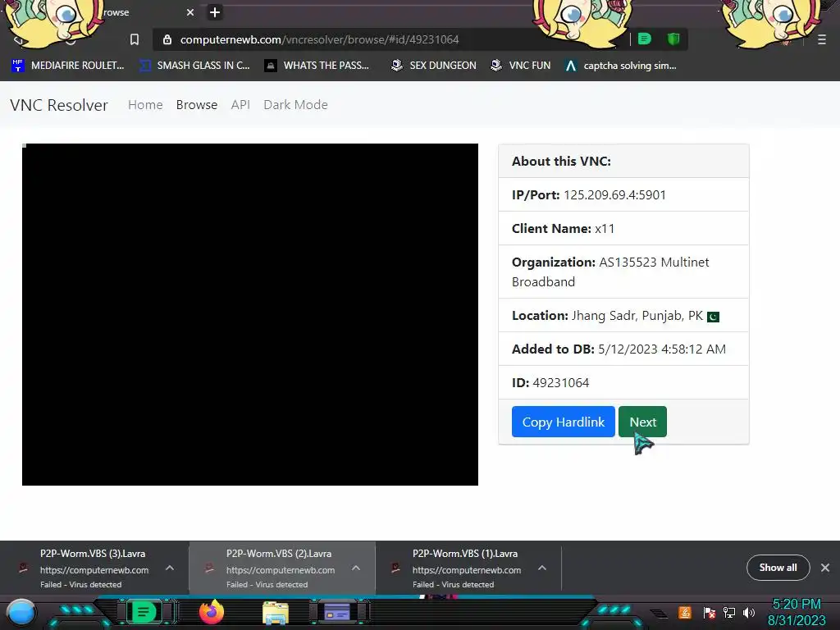Open the MEDIAFIRE ROULET... bookmark
This screenshot has height=630, width=840.
[x=67, y=66]
